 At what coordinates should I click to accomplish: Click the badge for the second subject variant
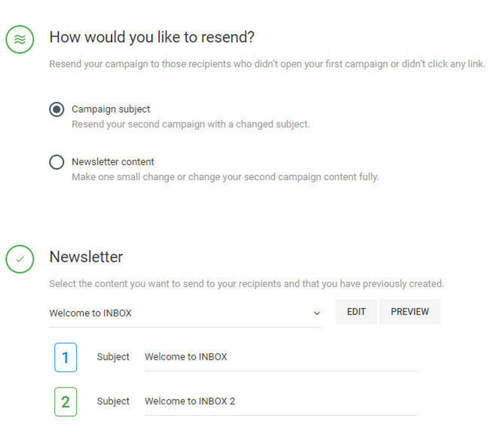pos(66,401)
